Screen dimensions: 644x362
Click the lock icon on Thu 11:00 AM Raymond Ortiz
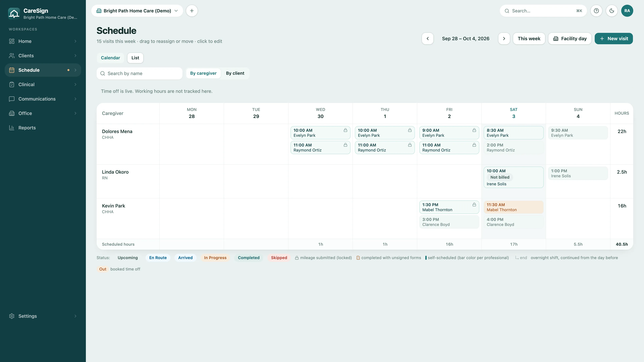coord(410,145)
